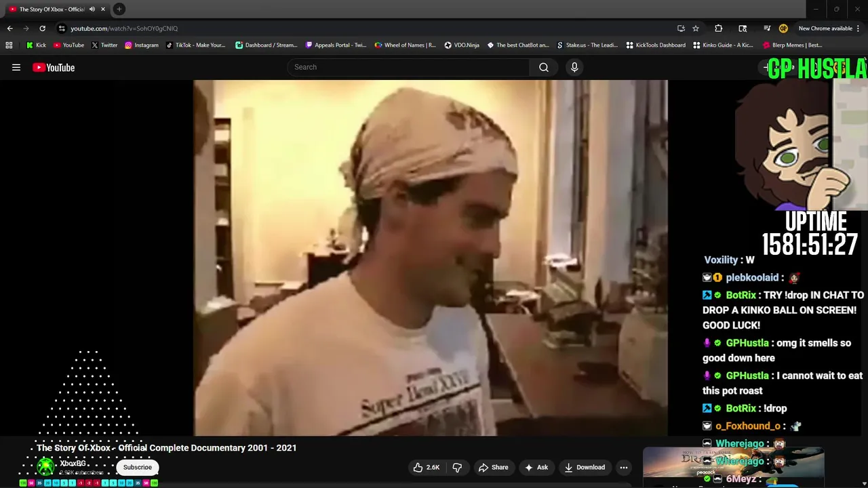This screenshot has height=488, width=868.
Task: Open a new browser tab
Action: click(119, 9)
